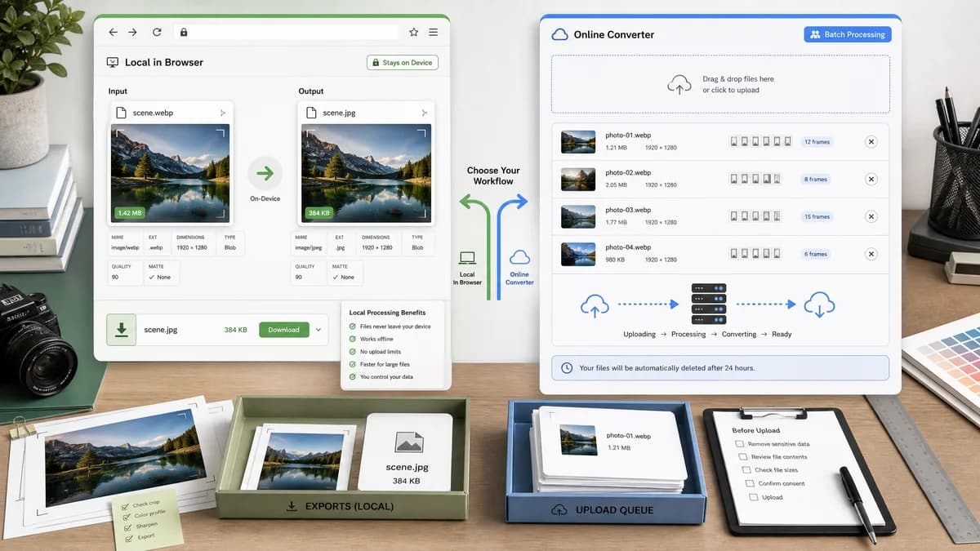This screenshot has height=551, width=980.
Task: Click the file icon next to scene.jpg in Output
Action: point(311,113)
